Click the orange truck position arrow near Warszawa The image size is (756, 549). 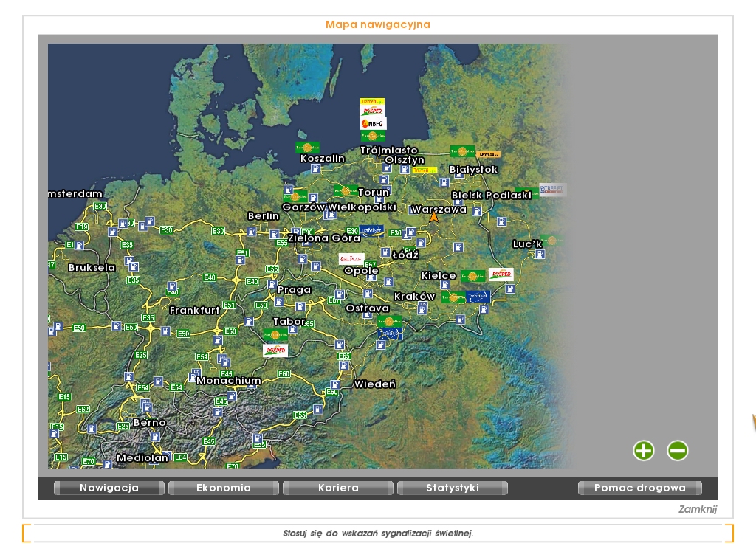[434, 216]
